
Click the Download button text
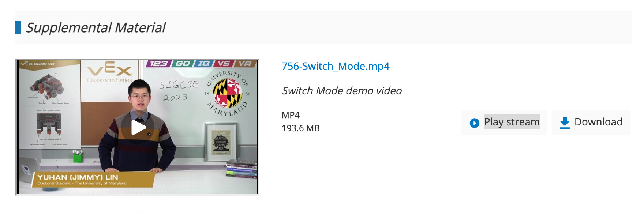click(x=598, y=122)
